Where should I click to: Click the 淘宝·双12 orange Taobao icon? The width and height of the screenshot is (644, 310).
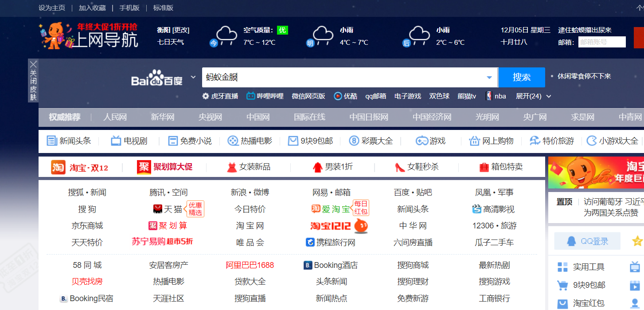(59, 167)
